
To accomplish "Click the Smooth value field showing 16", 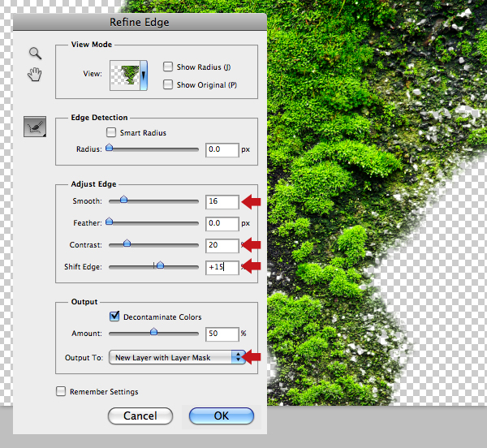I will [x=222, y=202].
